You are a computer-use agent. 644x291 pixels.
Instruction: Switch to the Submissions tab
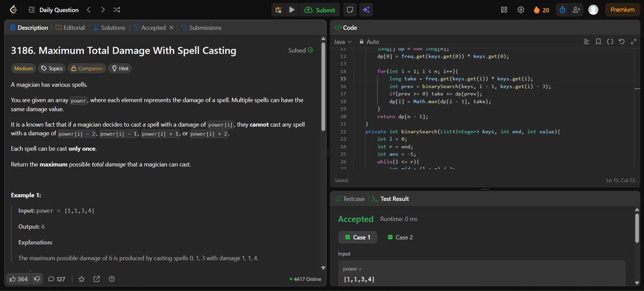(201, 27)
